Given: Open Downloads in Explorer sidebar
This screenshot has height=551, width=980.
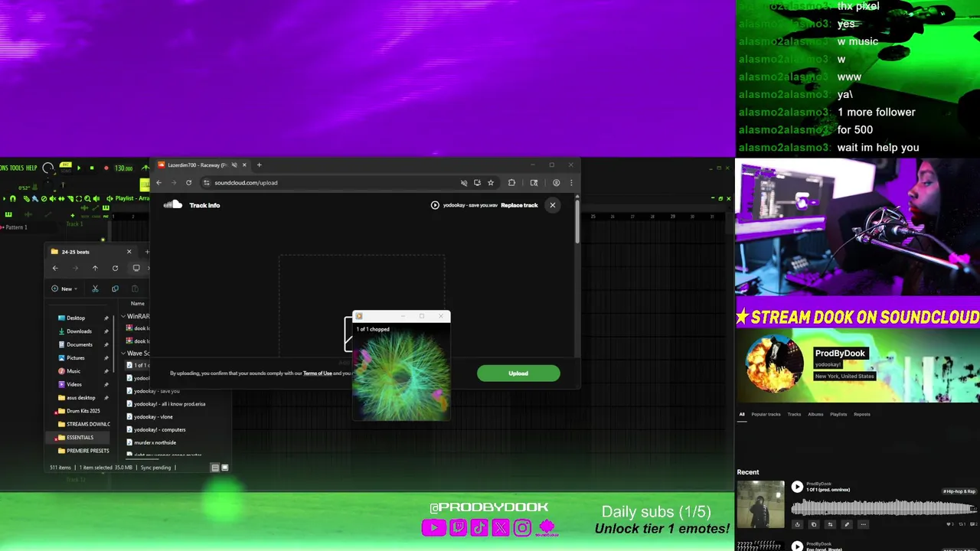Looking at the screenshot, I should click(79, 331).
